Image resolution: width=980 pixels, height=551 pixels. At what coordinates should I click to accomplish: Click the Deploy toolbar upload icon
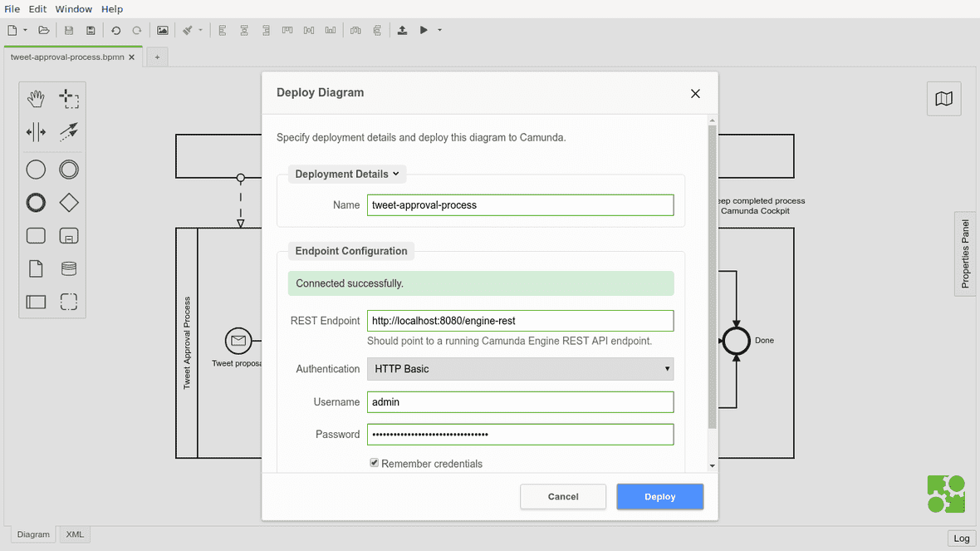click(402, 31)
